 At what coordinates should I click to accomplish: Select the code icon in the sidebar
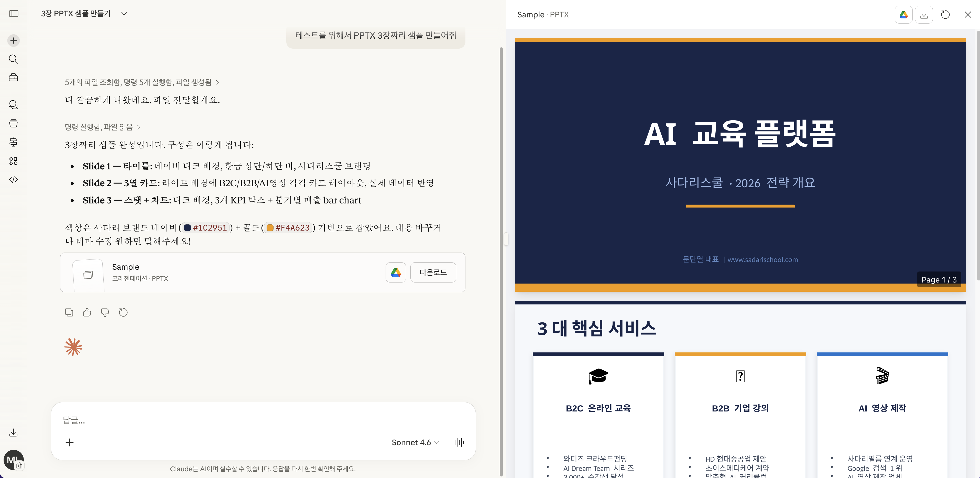pos(14,180)
